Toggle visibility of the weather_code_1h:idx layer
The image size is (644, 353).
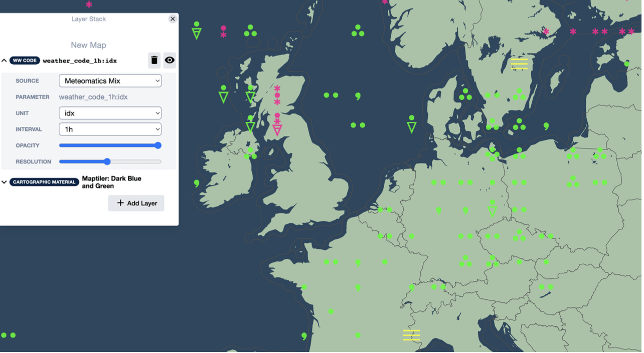coord(170,60)
